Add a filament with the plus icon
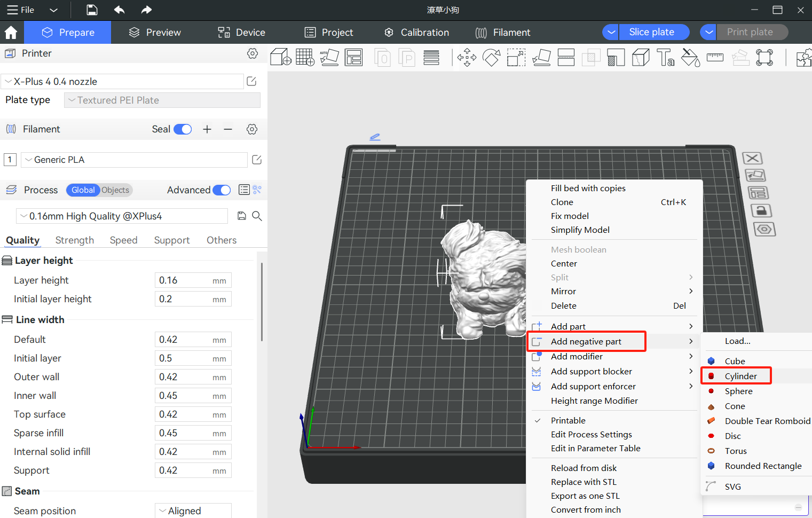The width and height of the screenshot is (812, 518). [x=207, y=129]
